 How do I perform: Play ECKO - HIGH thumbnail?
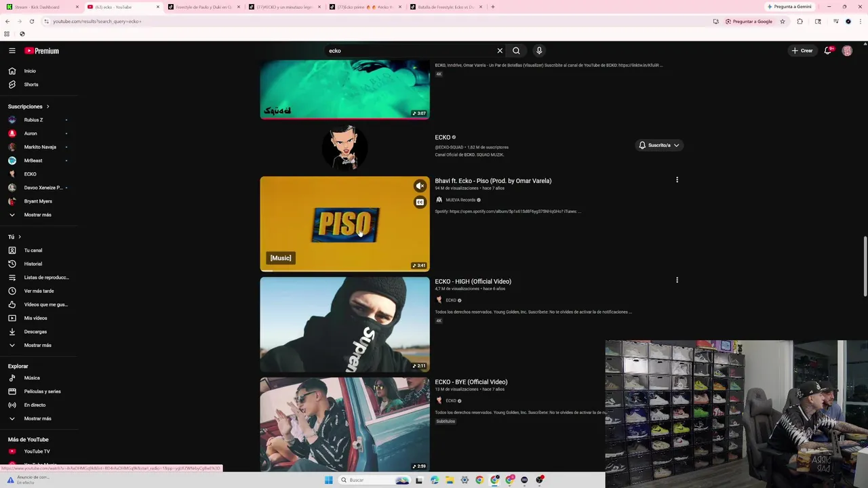[x=344, y=325]
